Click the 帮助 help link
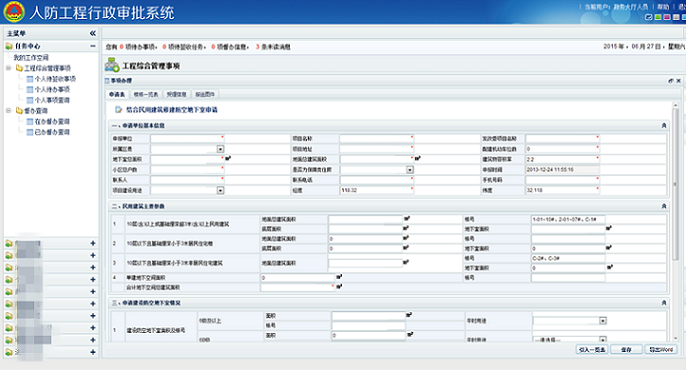The image size is (686, 370). [x=663, y=7]
